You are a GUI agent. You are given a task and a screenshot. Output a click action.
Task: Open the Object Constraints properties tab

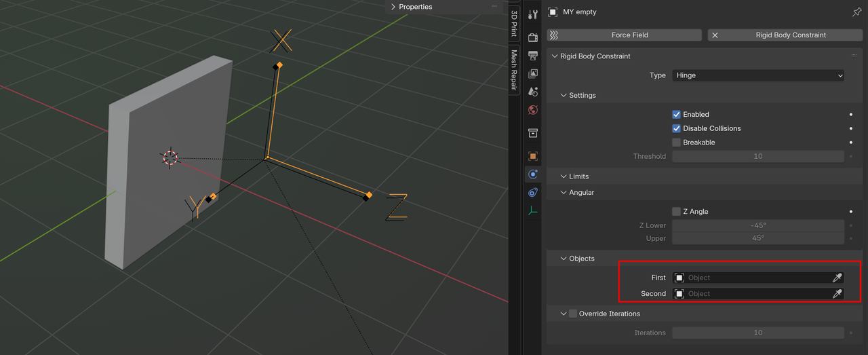tap(533, 193)
